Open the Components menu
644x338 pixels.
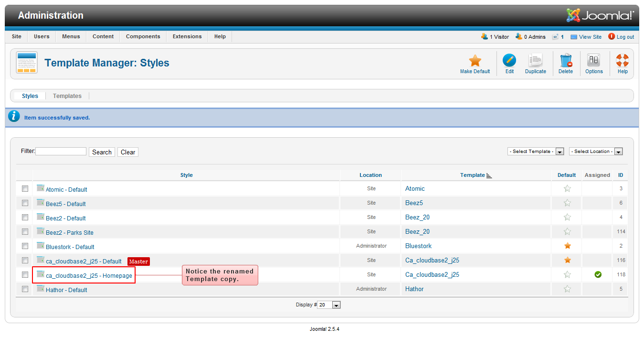143,36
